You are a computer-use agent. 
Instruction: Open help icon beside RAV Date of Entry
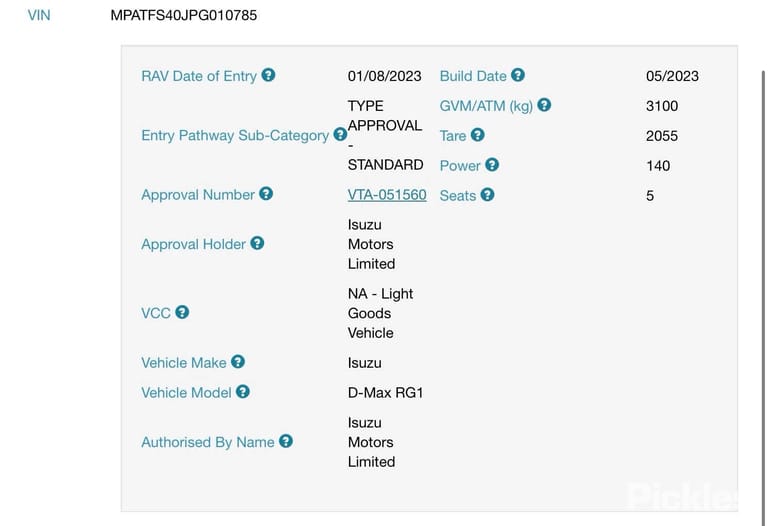click(x=268, y=75)
